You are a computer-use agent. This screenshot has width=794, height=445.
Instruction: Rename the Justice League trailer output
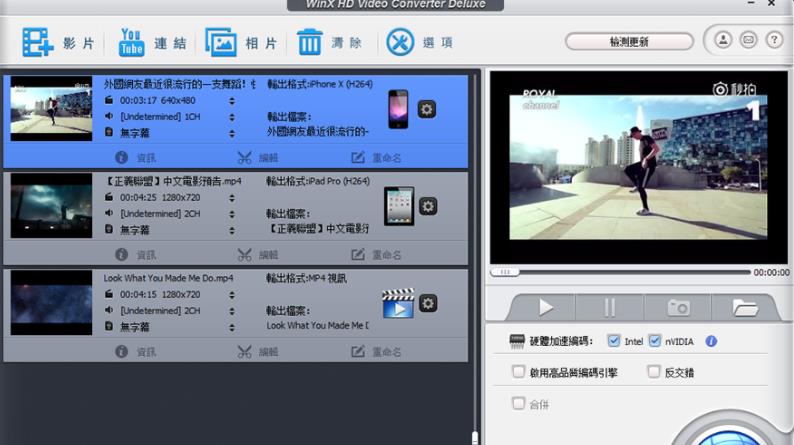tap(376, 255)
